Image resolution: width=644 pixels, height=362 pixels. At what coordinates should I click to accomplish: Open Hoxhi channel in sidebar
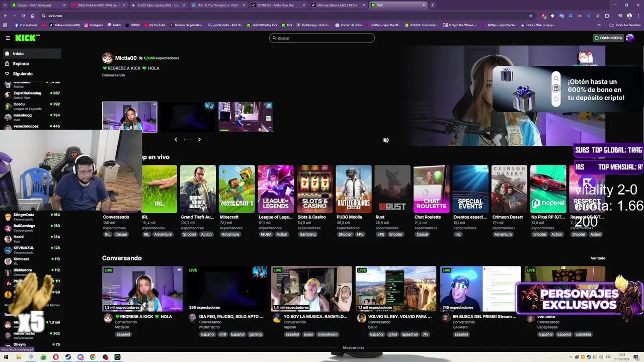[31, 239]
